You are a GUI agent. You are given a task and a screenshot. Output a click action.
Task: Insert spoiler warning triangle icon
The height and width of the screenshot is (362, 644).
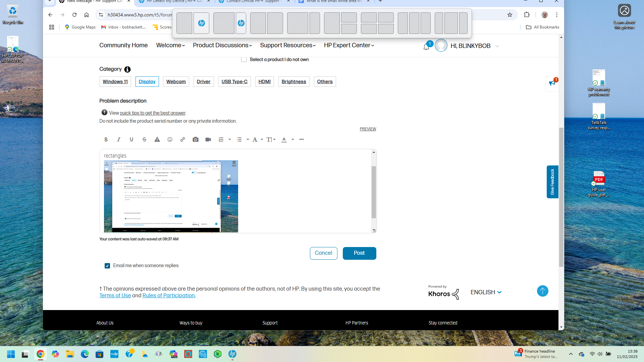(157, 139)
